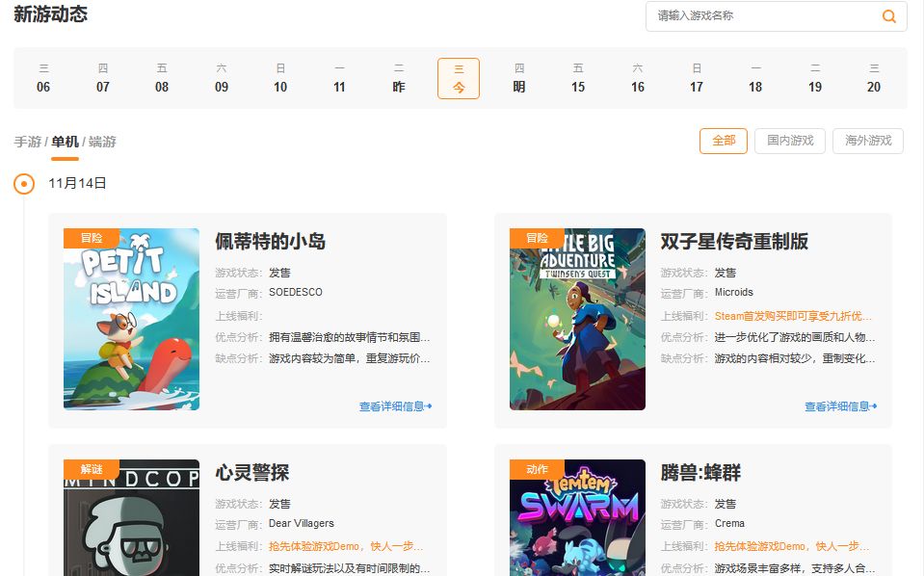Screen dimensions: 924x576
Task: Click the 11月14日 timeline marker circle
Action: [x=24, y=184]
